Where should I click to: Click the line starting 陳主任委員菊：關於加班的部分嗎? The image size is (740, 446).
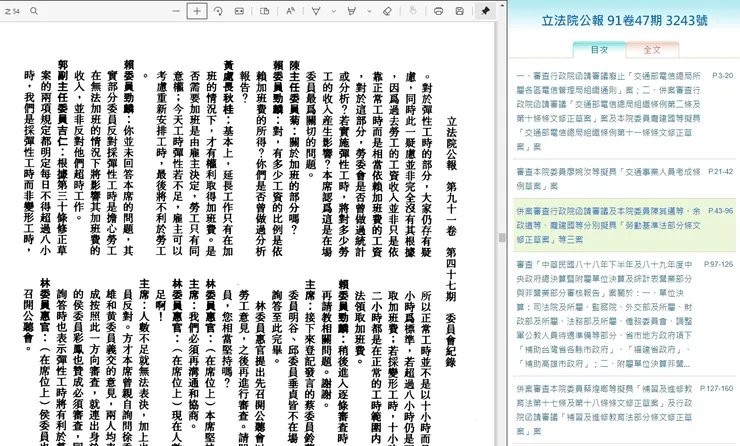pos(294,148)
